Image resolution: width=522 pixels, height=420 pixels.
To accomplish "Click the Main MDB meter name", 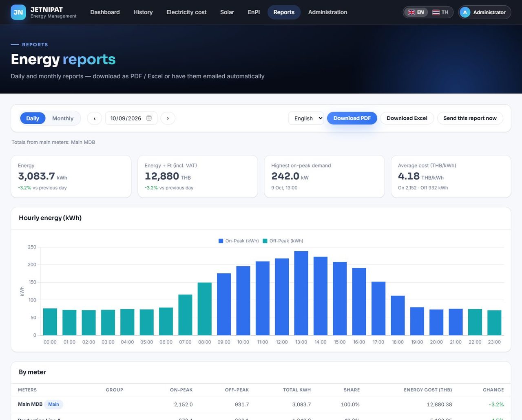I will (30, 404).
